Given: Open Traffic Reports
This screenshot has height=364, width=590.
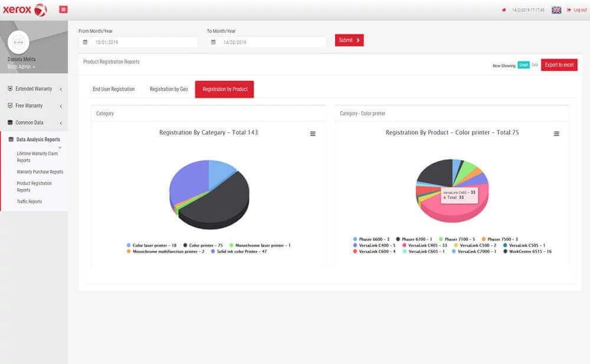Looking at the screenshot, I should 29,202.
